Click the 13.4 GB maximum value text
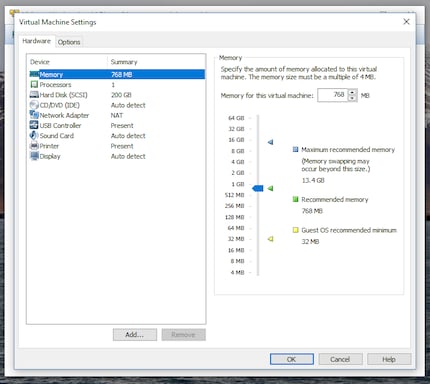 click(x=313, y=180)
